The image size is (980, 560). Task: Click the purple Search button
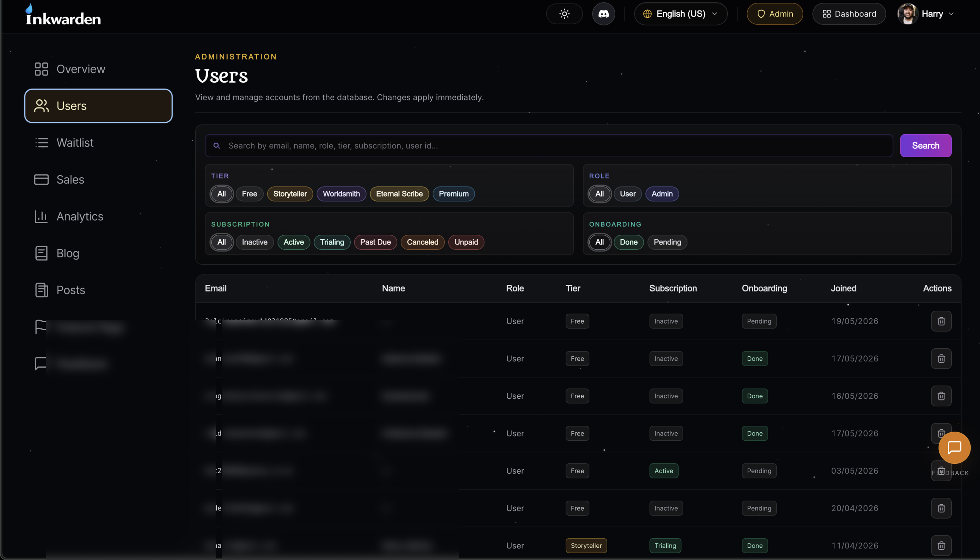(925, 146)
